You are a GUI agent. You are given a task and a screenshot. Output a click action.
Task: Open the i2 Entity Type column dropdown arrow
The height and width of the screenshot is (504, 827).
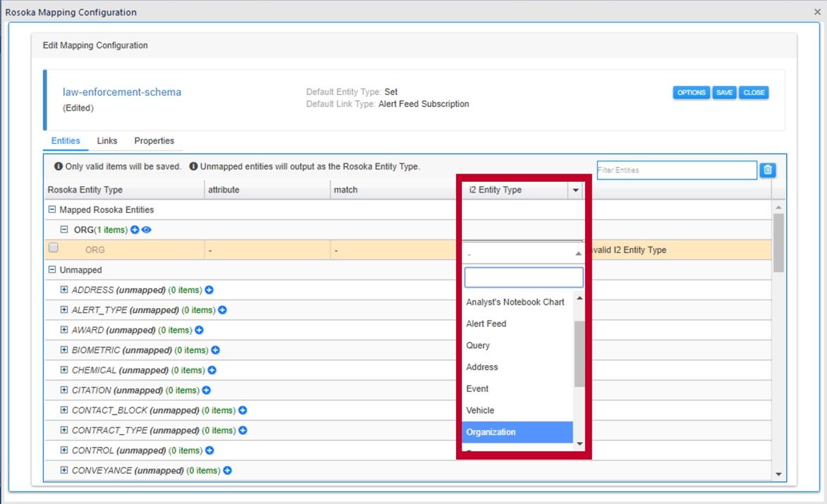coord(575,190)
